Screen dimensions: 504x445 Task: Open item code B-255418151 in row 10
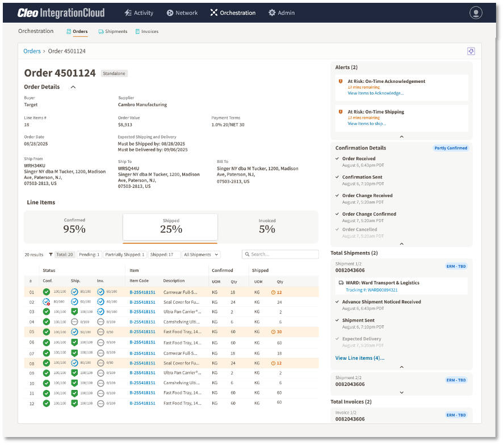pyautogui.click(x=142, y=383)
